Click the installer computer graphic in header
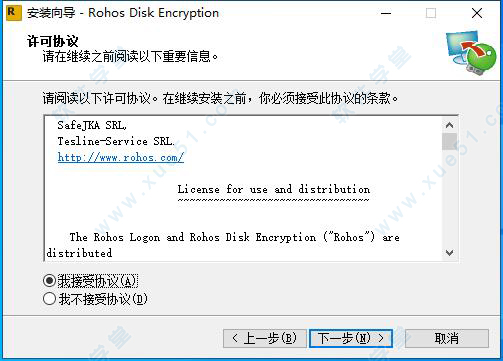 coord(471,53)
